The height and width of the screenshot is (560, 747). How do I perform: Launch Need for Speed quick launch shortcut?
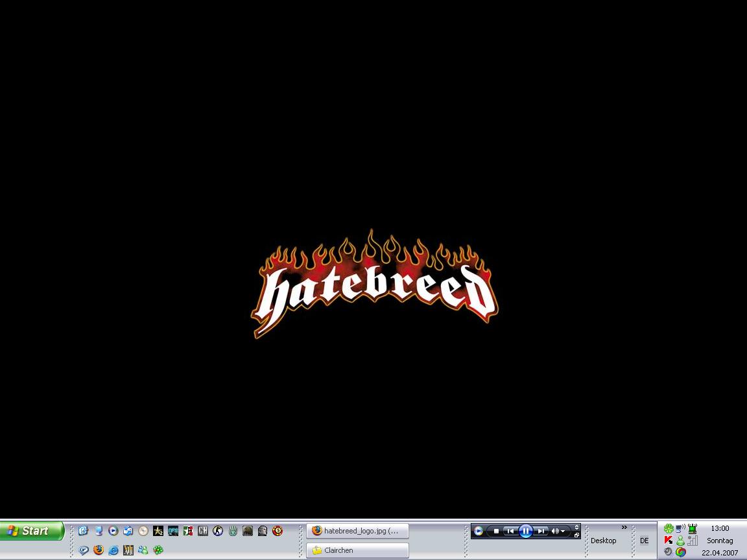coord(173,531)
